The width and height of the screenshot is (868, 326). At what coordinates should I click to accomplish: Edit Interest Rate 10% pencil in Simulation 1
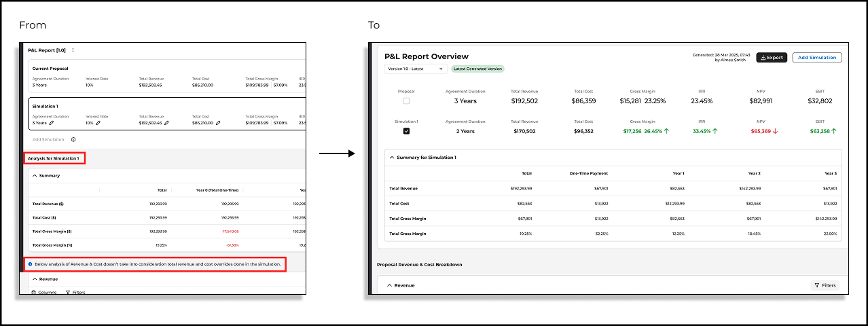click(x=98, y=123)
